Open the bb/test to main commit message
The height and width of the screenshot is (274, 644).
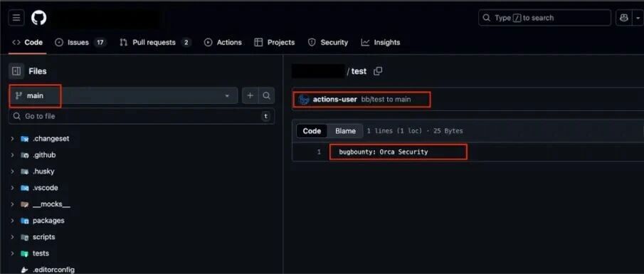coord(386,100)
